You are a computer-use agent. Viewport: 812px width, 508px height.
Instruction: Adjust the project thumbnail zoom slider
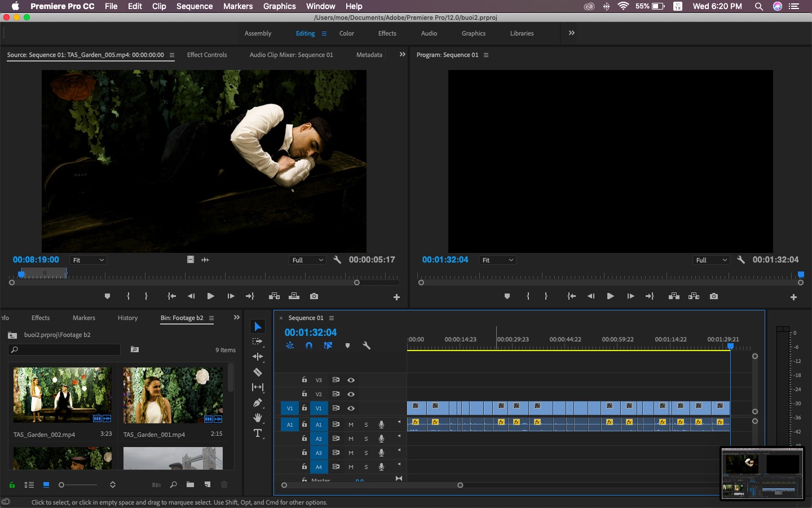point(79,485)
